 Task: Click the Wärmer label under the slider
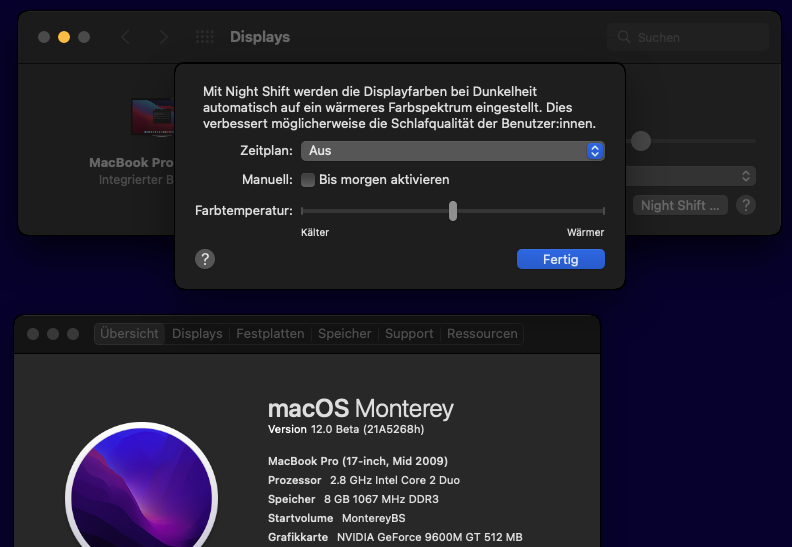coord(585,232)
